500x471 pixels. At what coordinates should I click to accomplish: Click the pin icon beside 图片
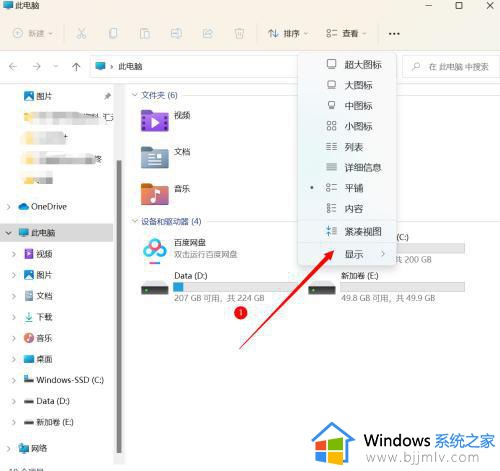click(x=107, y=96)
